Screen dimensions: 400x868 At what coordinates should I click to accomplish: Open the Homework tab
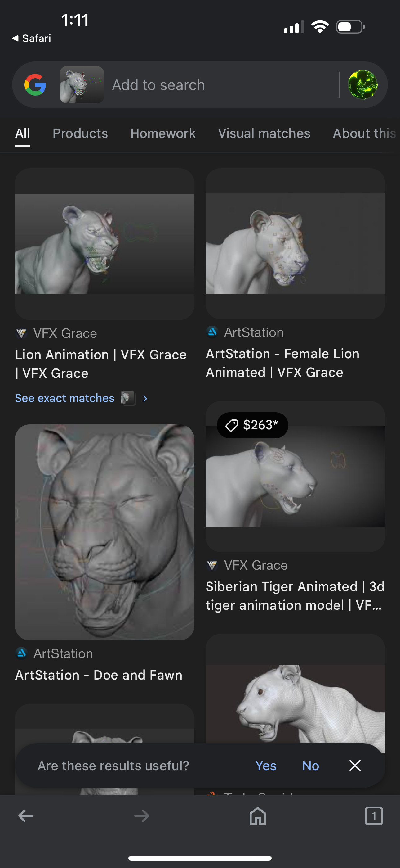click(163, 133)
